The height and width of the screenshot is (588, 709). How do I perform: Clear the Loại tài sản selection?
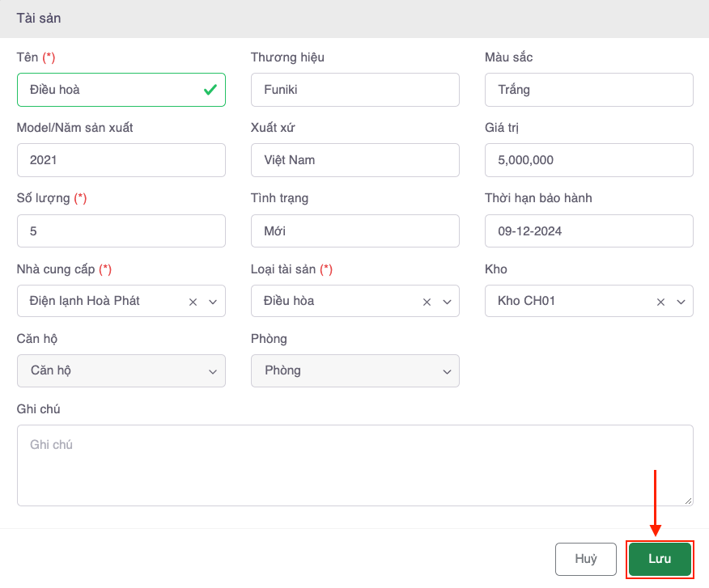(x=427, y=302)
